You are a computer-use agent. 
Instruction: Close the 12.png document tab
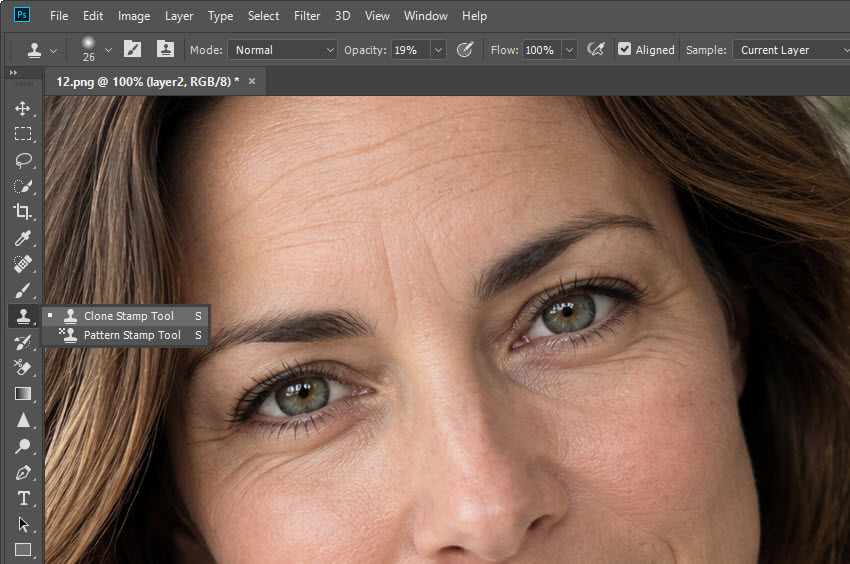pos(252,81)
